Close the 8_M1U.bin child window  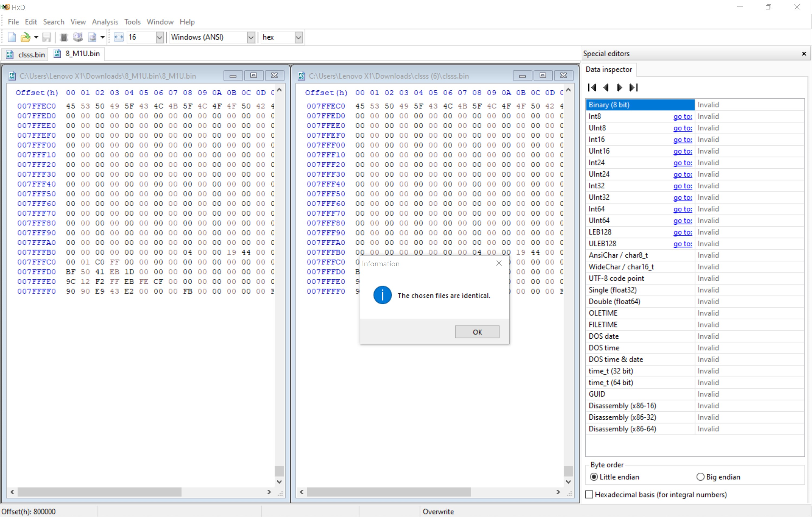[x=275, y=76]
